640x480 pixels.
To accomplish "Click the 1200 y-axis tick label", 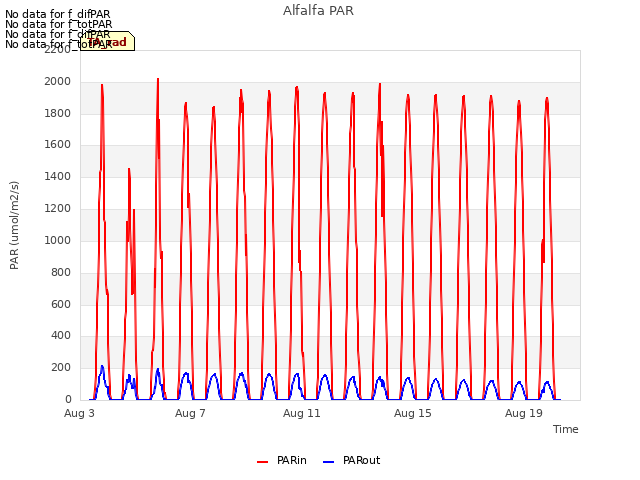I will pyautogui.click(x=58, y=209).
